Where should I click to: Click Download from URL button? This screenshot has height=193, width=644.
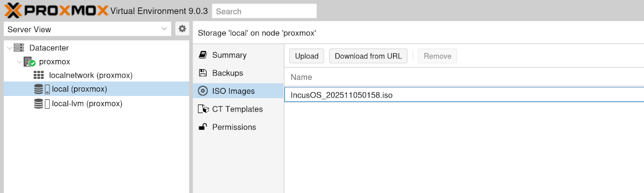click(368, 56)
